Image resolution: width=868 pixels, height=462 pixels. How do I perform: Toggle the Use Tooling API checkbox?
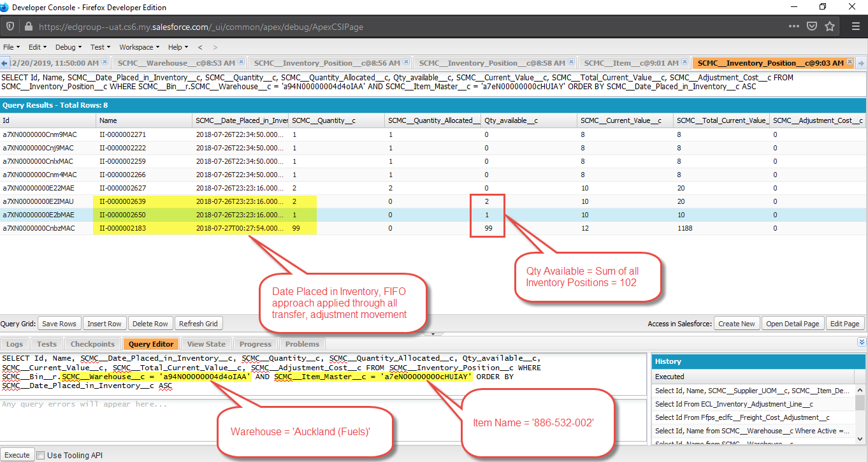[x=41, y=455]
